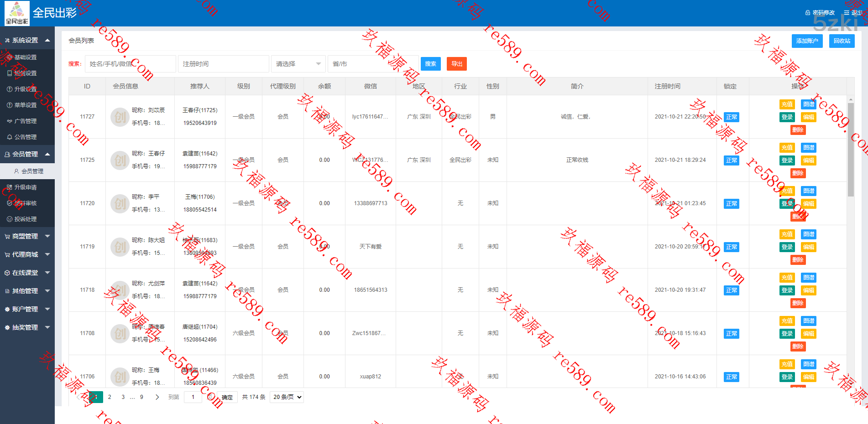Open 投诉处理 in the sidebar
The height and width of the screenshot is (424, 868).
point(25,219)
